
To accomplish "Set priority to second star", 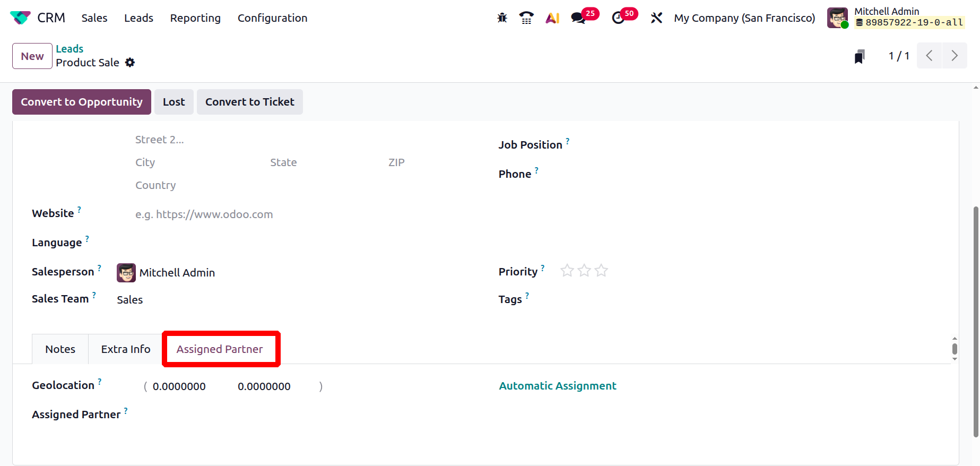I will pyautogui.click(x=584, y=271).
